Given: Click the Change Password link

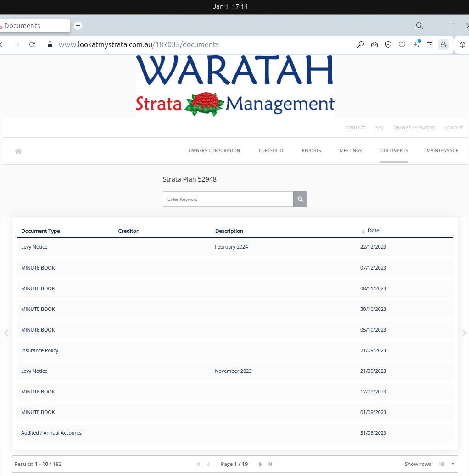Looking at the screenshot, I should click(414, 128).
